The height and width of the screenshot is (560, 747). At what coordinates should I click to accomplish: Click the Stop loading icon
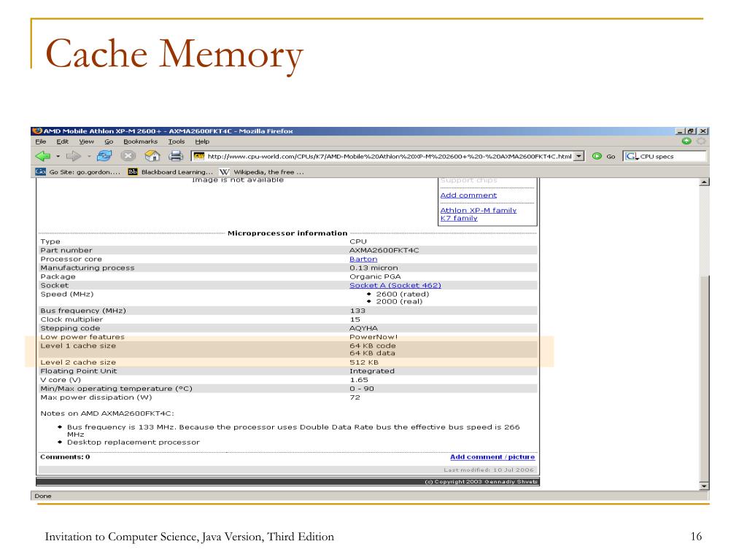coord(128,156)
